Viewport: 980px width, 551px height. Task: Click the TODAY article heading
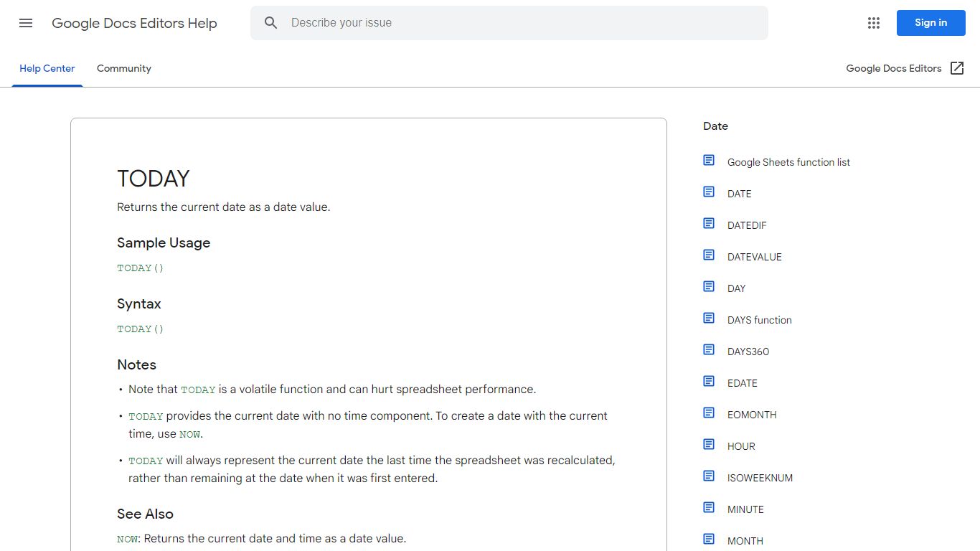point(154,179)
